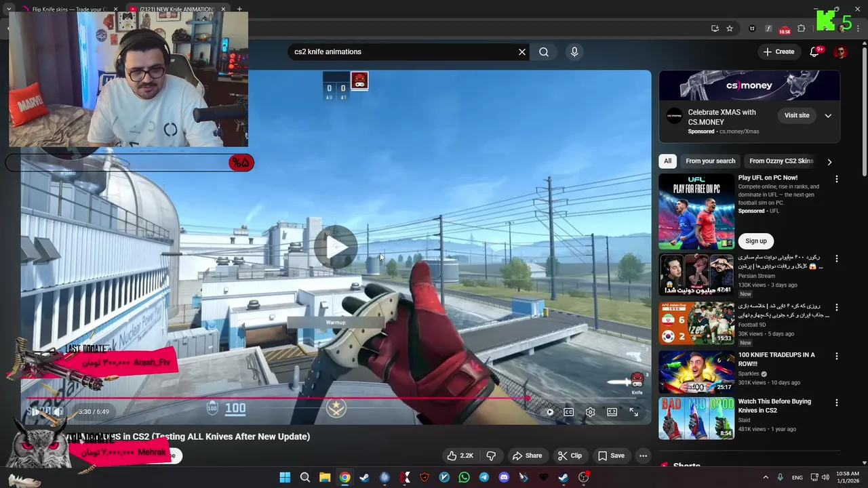868x488 pixels.
Task: Open the Play UFL on PC thumbnail
Action: click(696, 211)
